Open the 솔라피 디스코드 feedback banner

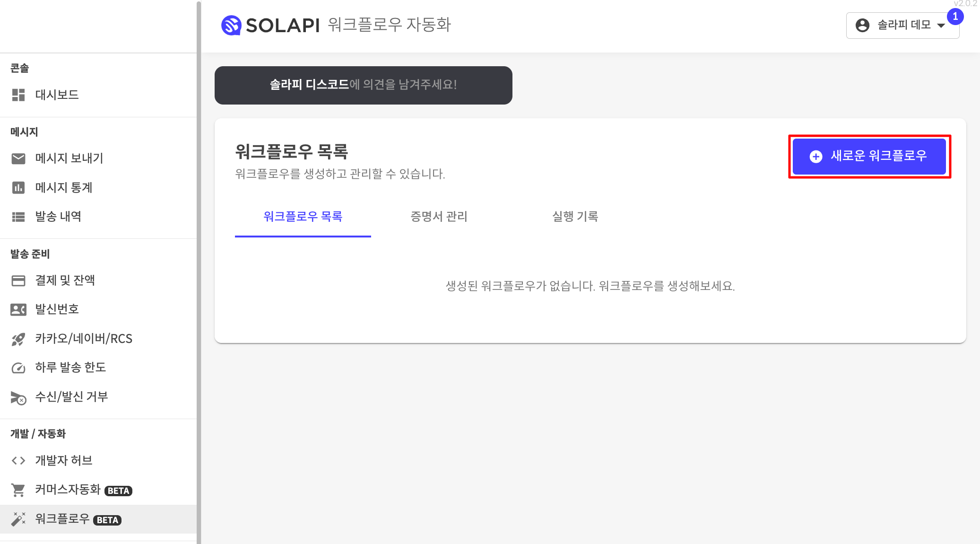[x=363, y=85]
